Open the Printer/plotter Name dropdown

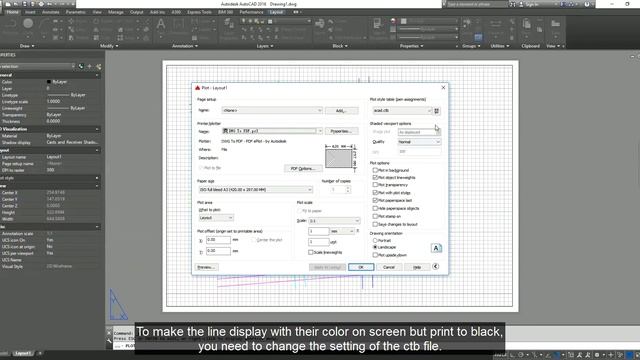(x=272, y=131)
